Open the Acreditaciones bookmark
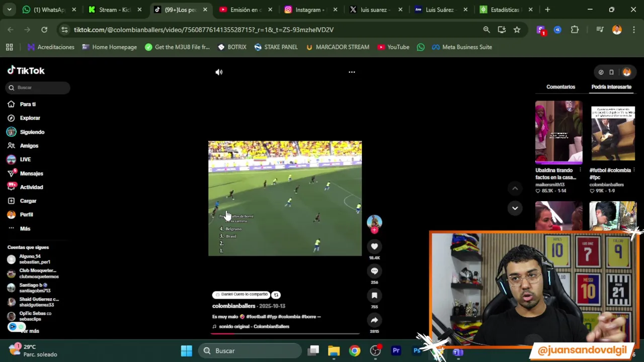This screenshot has width=644, height=362. click(51, 47)
